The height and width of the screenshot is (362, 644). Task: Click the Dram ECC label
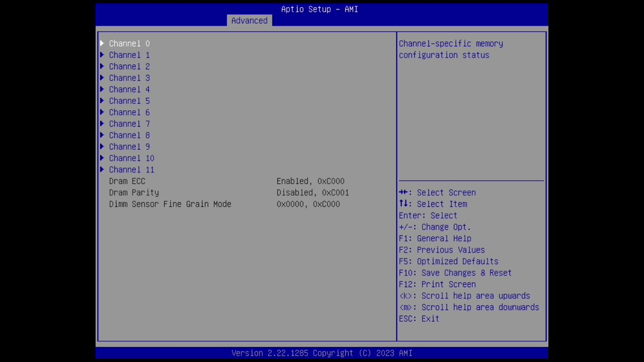pos(127,181)
